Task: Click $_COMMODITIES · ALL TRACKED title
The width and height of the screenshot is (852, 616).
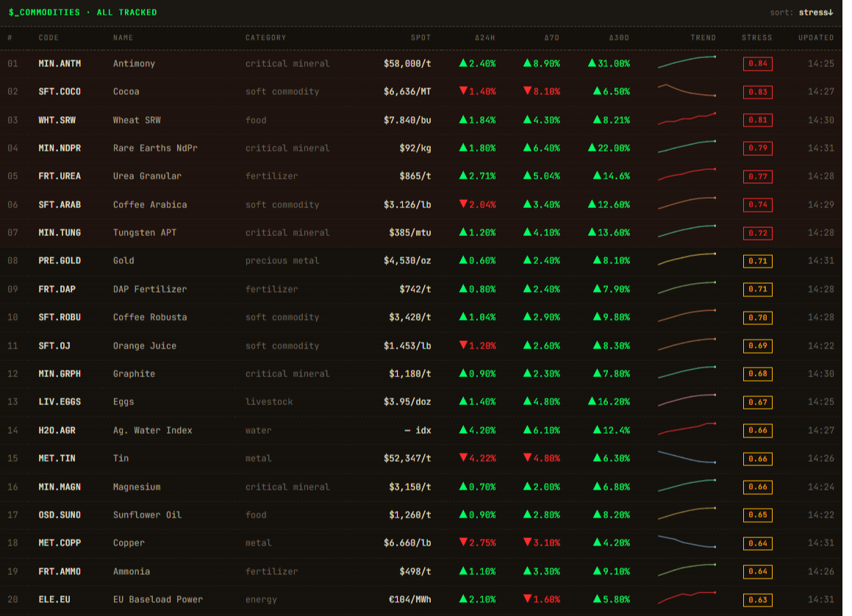Action: [x=82, y=12]
